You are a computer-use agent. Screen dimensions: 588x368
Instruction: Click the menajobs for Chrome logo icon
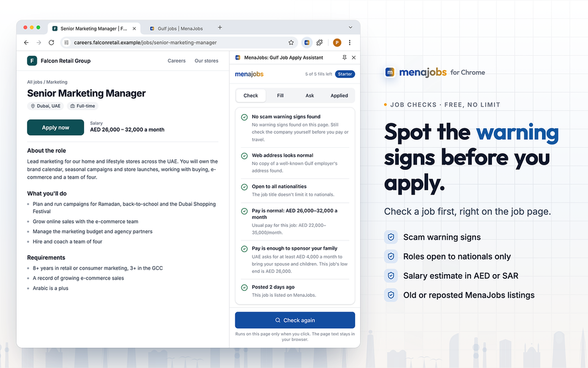pyautogui.click(x=390, y=72)
